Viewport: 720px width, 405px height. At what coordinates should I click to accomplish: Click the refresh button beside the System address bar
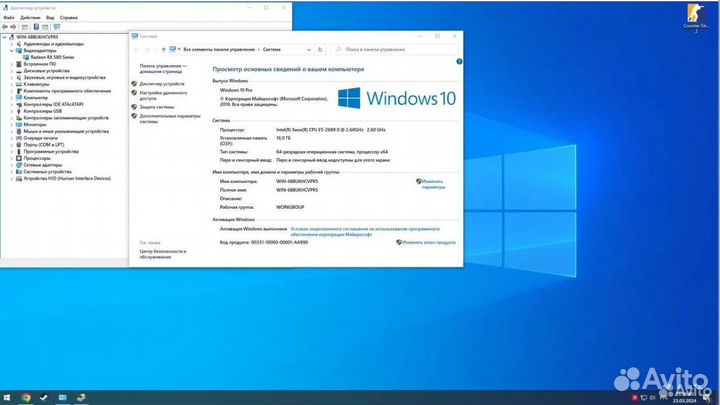[x=320, y=50]
